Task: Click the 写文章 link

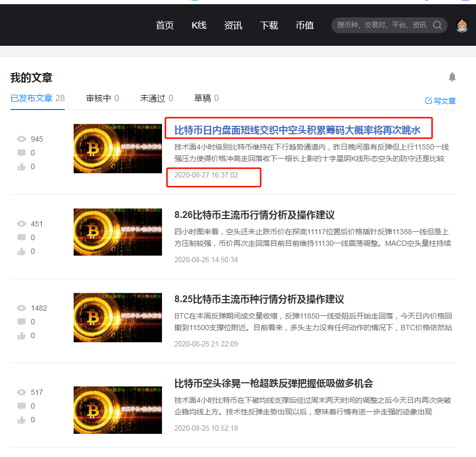Action: (443, 100)
